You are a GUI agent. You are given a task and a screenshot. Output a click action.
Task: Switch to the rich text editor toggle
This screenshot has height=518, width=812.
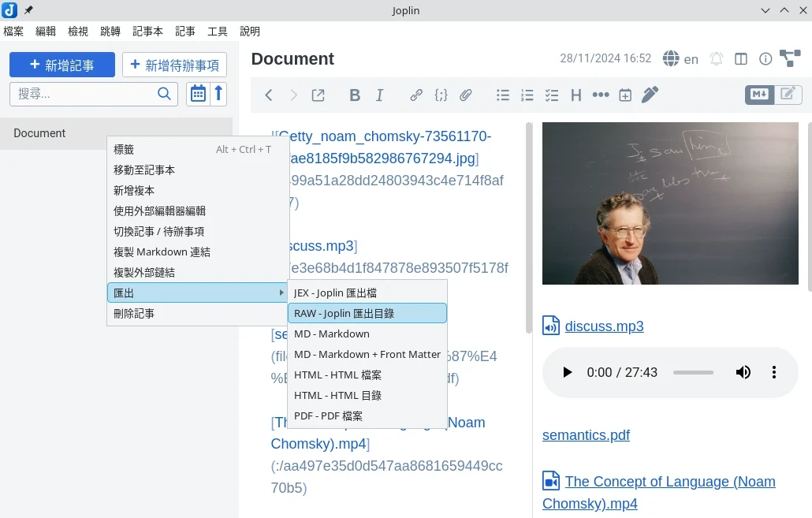coord(787,94)
